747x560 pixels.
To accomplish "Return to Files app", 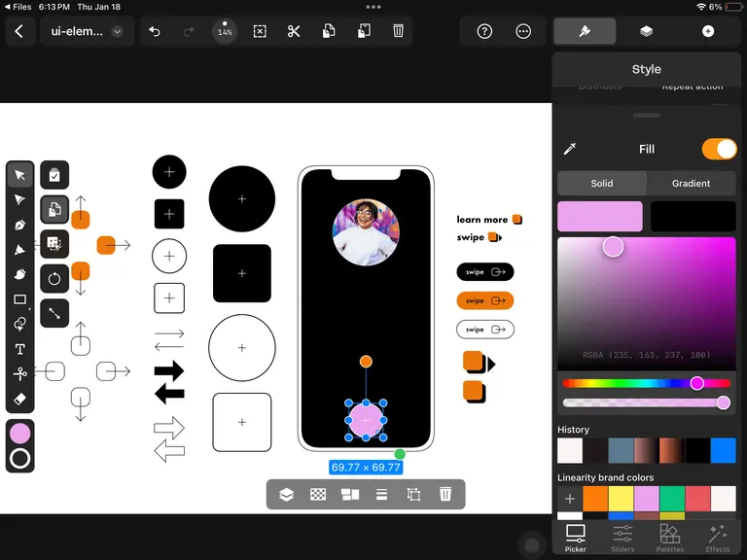I will pos(18,7).
